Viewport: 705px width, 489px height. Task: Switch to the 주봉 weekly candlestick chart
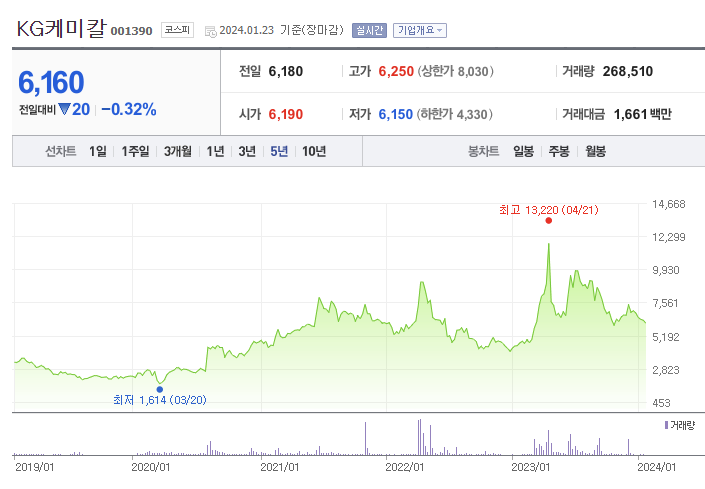pyautogui.click(x=559, y=151)
